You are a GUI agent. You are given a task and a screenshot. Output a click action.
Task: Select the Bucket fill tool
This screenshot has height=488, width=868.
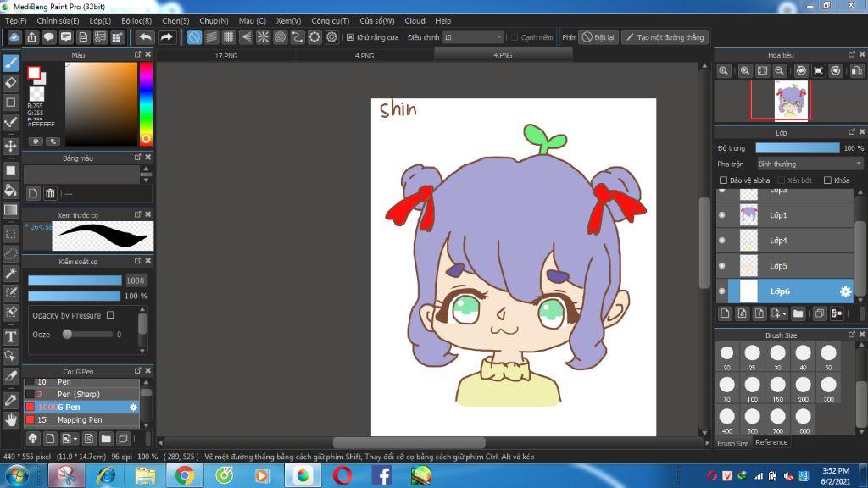[x=10, y=191]
